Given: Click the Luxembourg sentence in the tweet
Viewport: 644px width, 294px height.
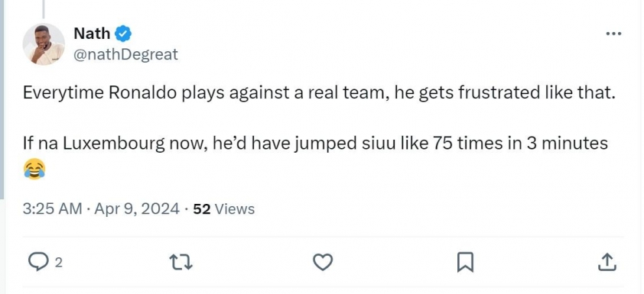Looking at the screenshot, I should (x=315, y=144).
